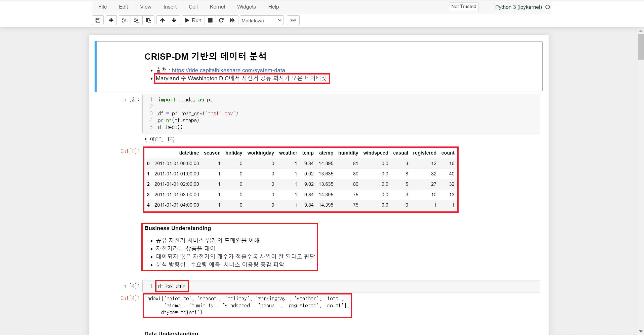The image size is (644, 335).
Task: Open the Kernel menu
Action: click(x=217, y=7)
